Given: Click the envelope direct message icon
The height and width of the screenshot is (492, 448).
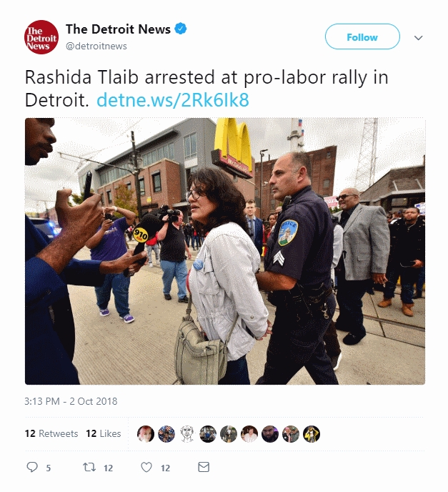Looking at the screenshot, I should coord(204,467).
